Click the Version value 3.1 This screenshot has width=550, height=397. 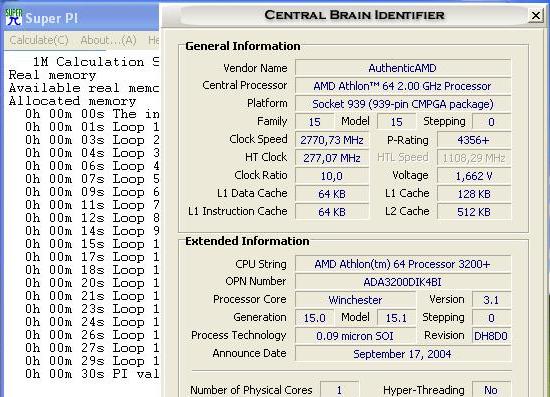[x=491, y=300]
